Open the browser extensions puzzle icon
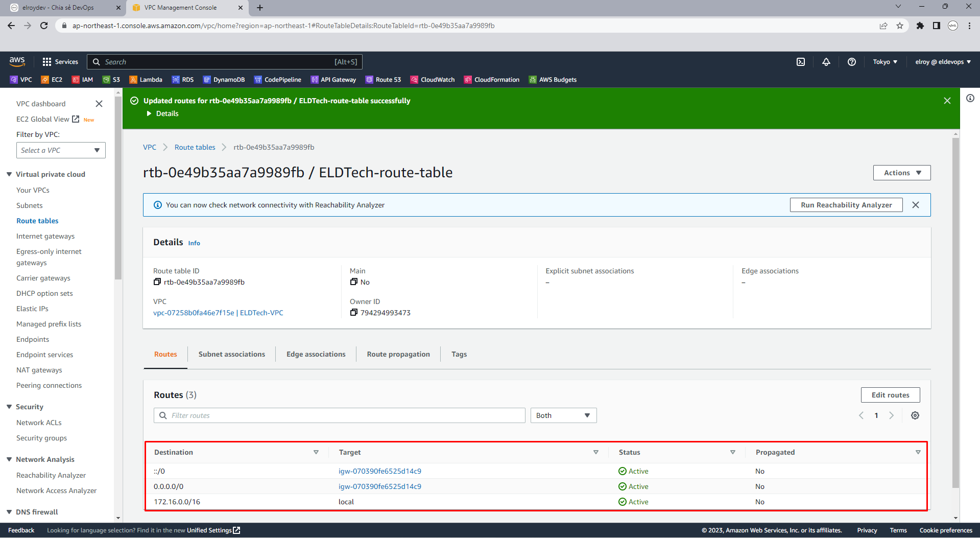The height and width of the screenshot is (538, 980). click(x=920, y=26)
